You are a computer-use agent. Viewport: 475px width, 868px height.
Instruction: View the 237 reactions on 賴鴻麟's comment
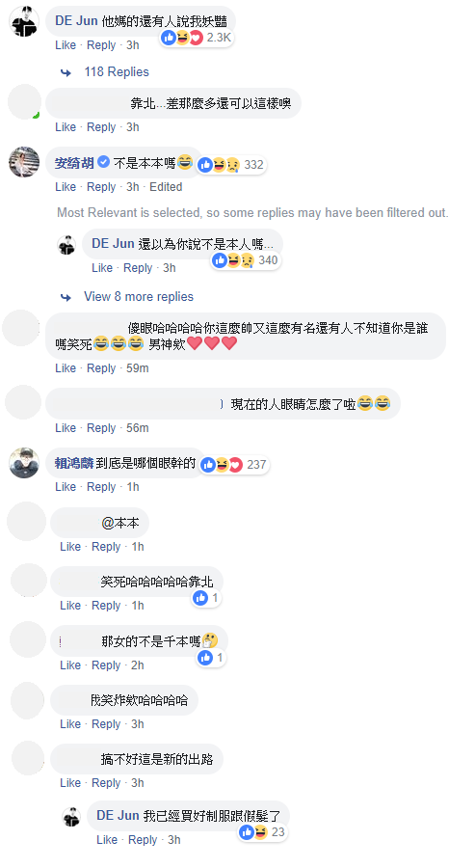[234, 465]
